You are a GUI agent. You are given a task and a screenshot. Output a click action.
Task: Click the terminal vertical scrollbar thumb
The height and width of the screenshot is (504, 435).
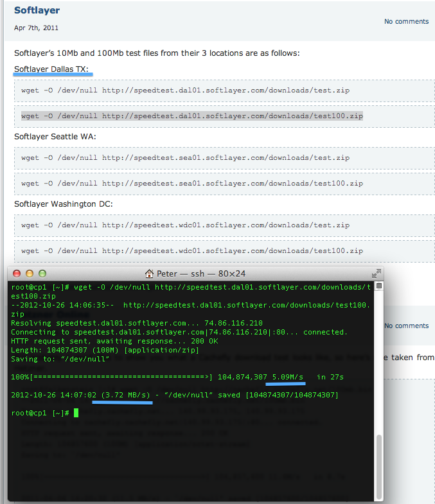tap(379, 467)
